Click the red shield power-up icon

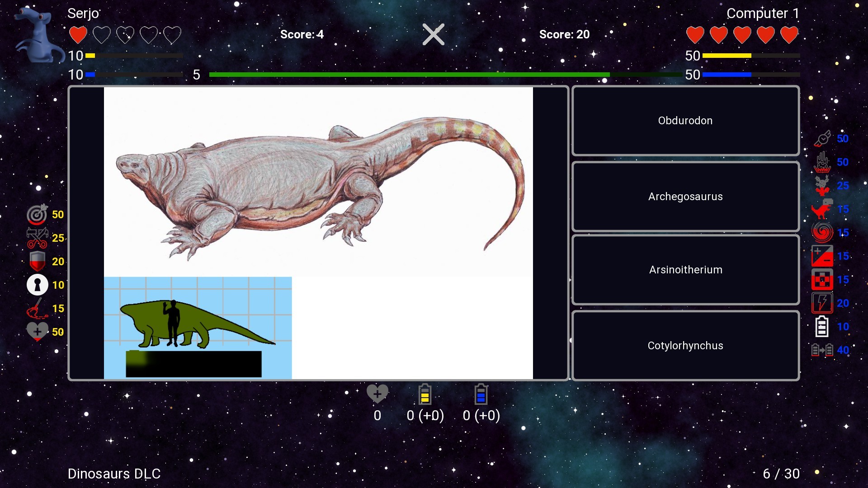pyautogui.click(x=38, y=261)
